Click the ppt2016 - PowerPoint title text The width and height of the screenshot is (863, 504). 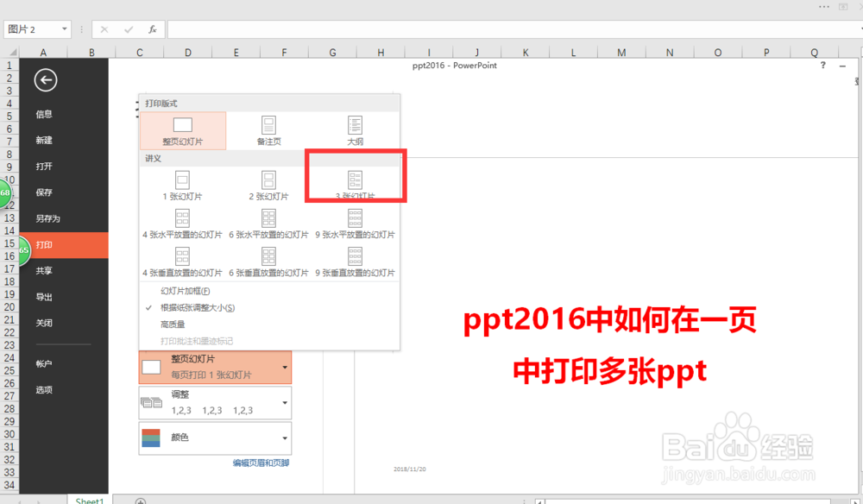[455, 66]
